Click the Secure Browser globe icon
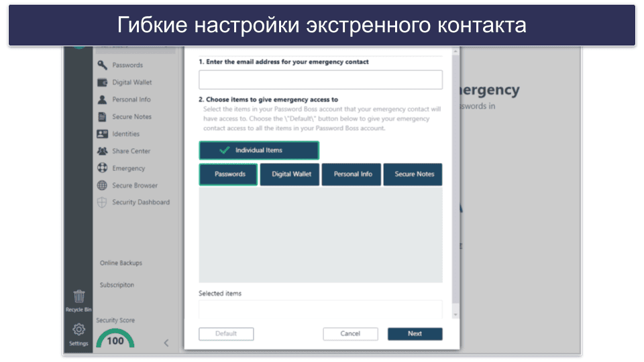The height and width of the screenshot is (362, 644). tap(102, 185)
